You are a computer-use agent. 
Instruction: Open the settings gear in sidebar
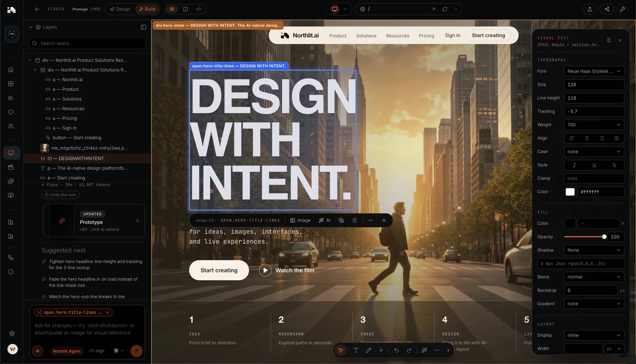[x=12, y=333]
